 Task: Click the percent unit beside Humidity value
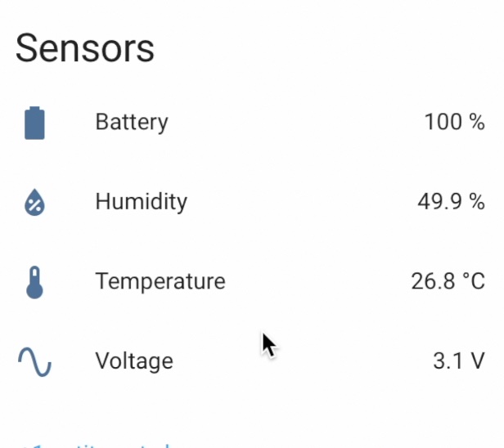click(x=477, y=202)
